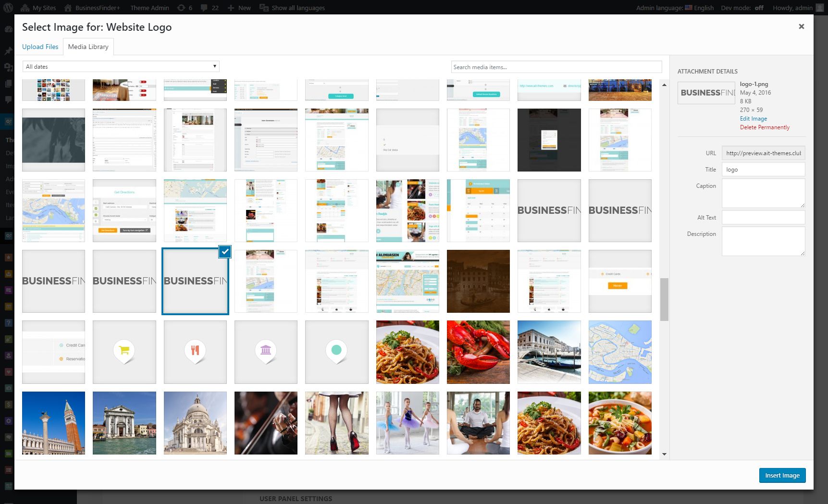Select the shopping cart marker icon image
This screenshot has width=828, height=504.
[124, 352]
